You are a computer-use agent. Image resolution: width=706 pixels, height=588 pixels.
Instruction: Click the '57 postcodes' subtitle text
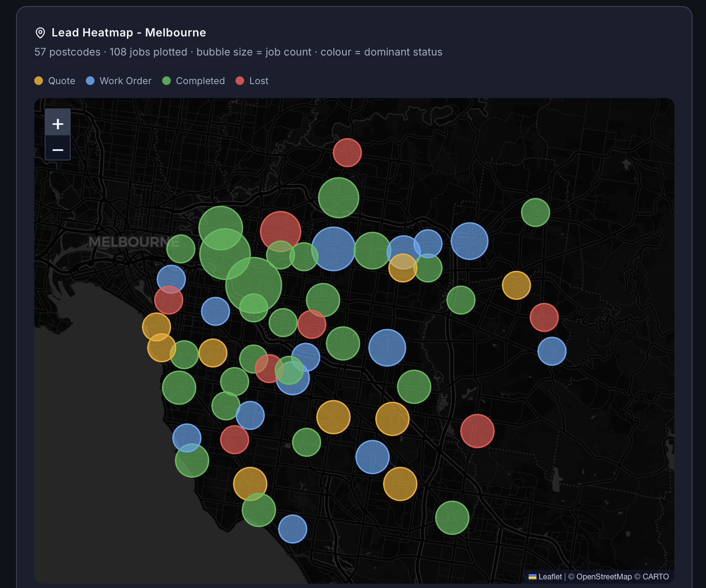pyautogui.click(x=67, y=52)
